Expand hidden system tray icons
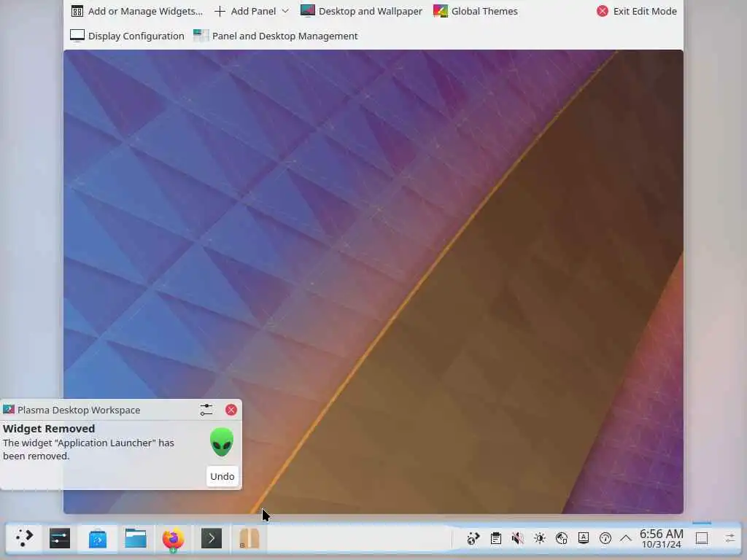 626,539
